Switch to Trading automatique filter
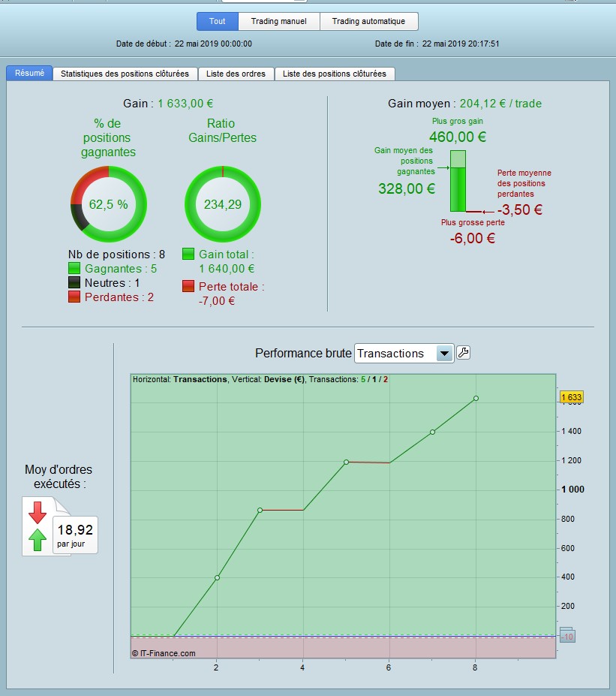616x696 pixels. [x=368, y=21]
